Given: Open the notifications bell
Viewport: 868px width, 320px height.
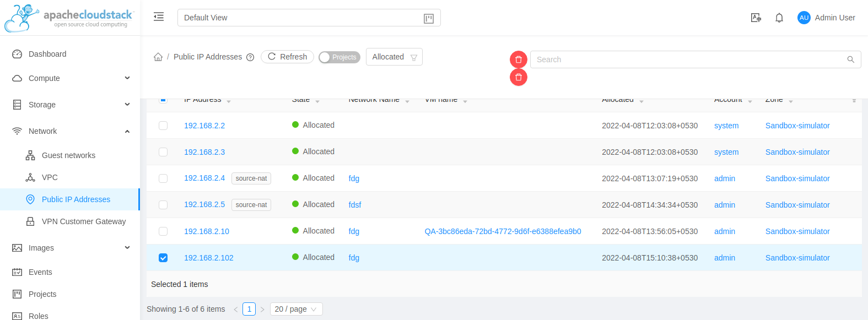Looking at the screenshot, I should point(779,18).
